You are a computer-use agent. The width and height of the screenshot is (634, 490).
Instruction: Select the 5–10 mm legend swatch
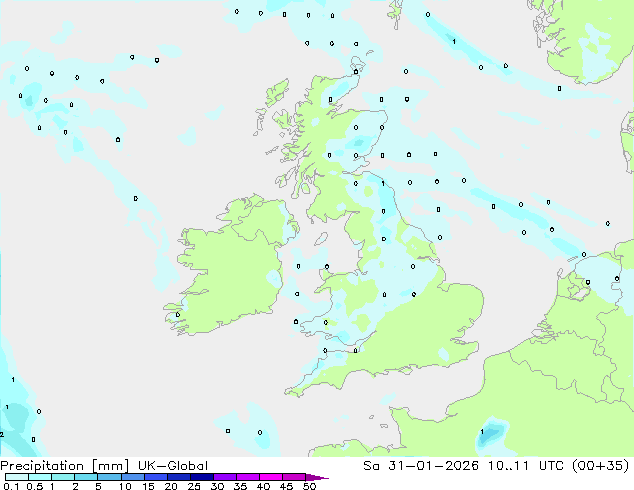point(109,477)
